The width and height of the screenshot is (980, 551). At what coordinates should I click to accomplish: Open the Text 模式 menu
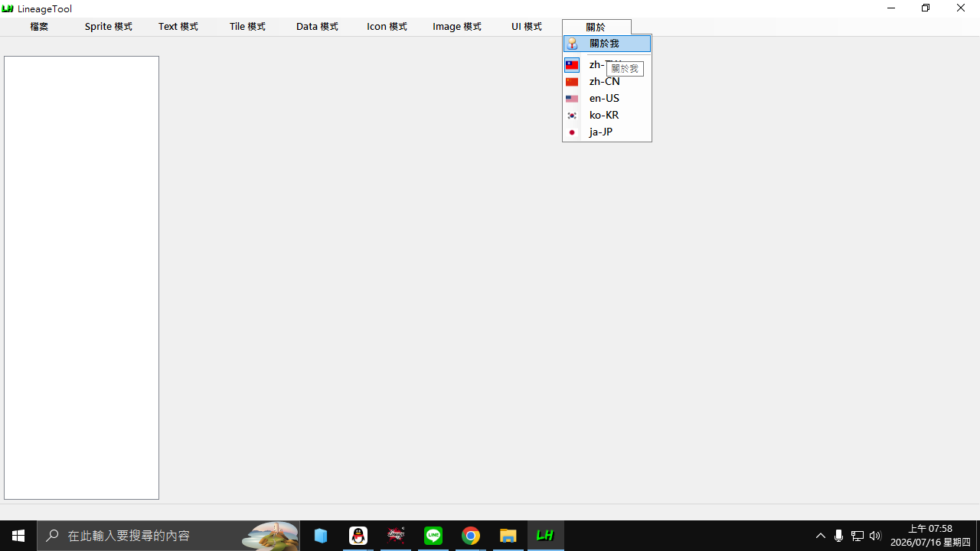(178, 27)
